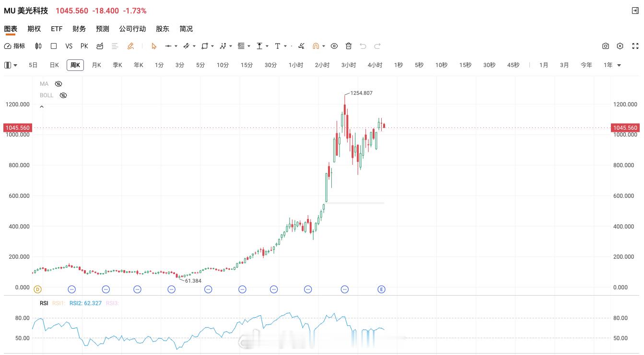The height and width of the screenshot is (355, 644).
Task: Toggle MA indicator visibility
Action: pyautogui.click(x=59, y=84)
